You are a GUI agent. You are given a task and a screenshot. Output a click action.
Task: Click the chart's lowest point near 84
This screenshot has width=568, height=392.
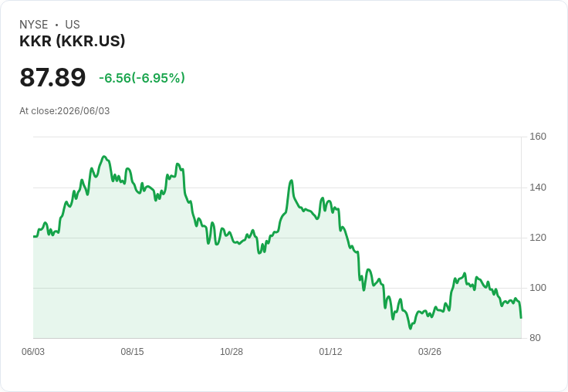point(411,329)
